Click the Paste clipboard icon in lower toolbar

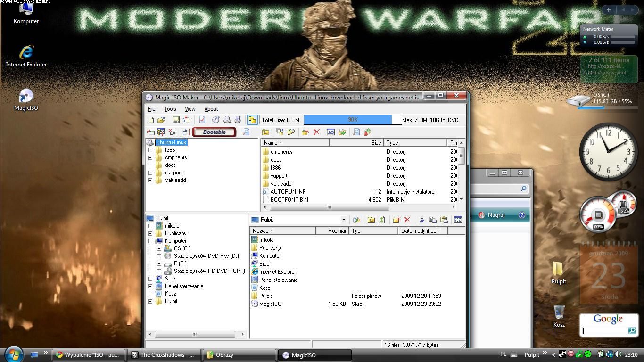tap(444, 220)
